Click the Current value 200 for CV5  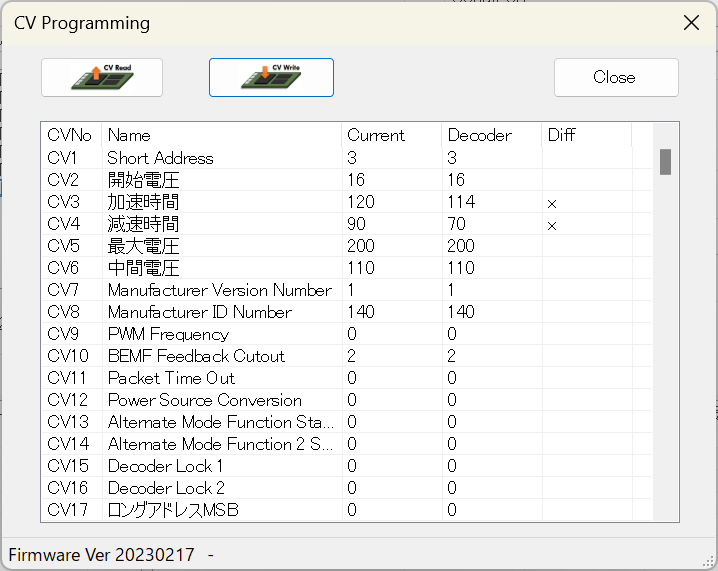[361, 246]
